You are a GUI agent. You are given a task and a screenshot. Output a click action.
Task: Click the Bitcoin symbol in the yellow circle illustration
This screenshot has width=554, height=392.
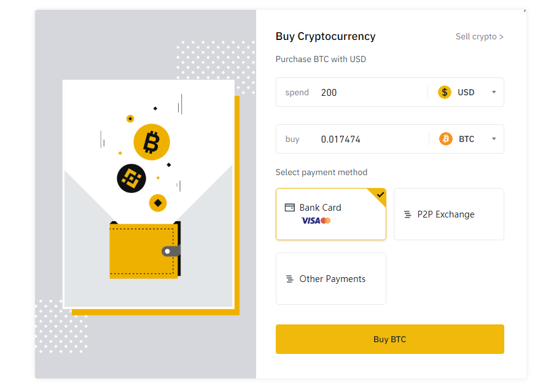pos(151,142)
